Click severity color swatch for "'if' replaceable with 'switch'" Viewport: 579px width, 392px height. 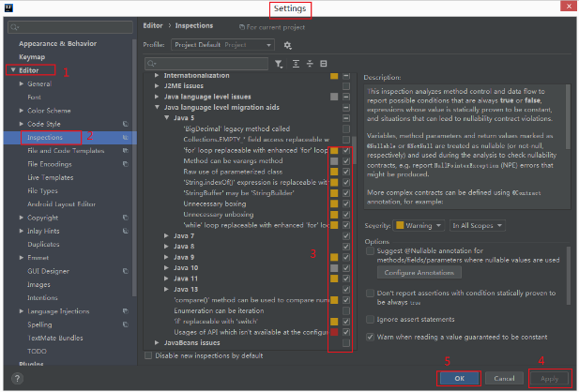tap(334, 322)
